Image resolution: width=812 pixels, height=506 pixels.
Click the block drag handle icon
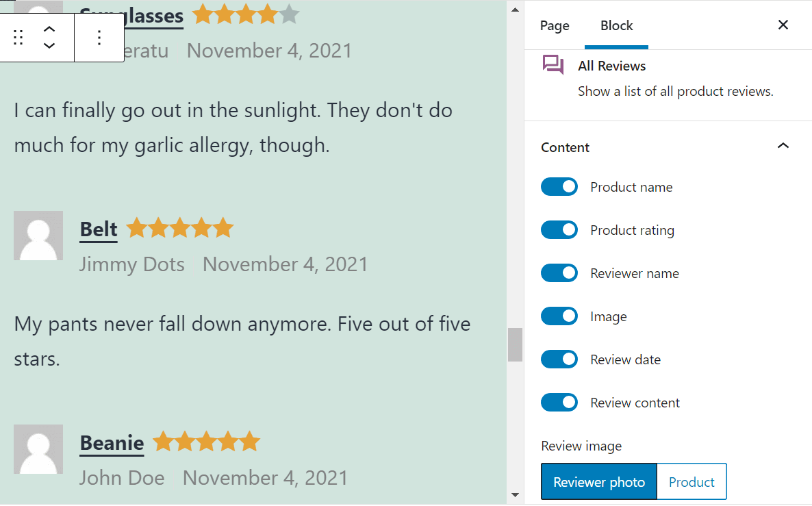pyautogui.click(x=18, y=38)
